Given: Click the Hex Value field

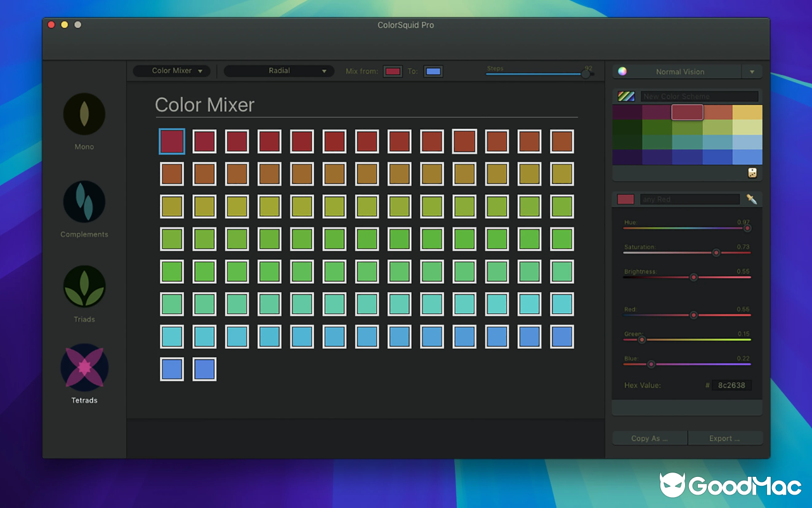Looking at the screenshot, I should [731, 385].
